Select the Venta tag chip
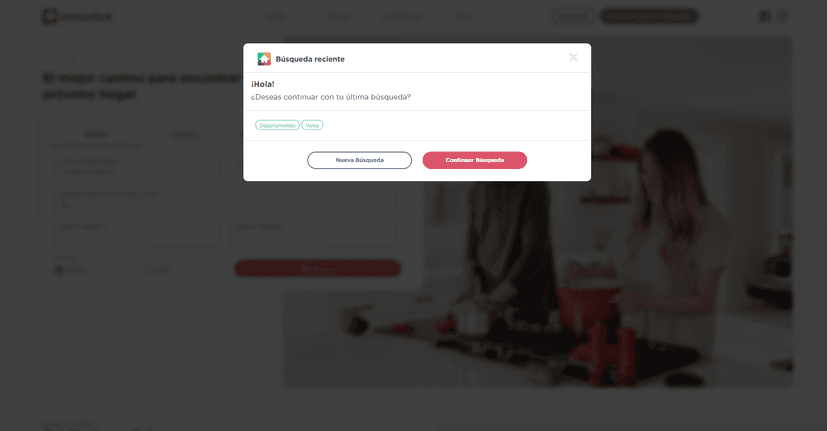Viewport: 828px width, 431px height. (312, 125)
